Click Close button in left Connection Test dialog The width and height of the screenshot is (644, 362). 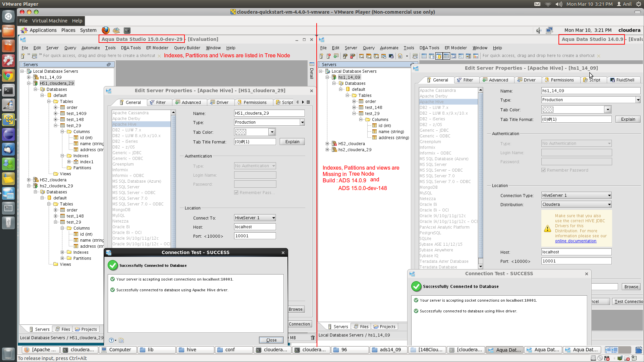[x=271, y=340]
